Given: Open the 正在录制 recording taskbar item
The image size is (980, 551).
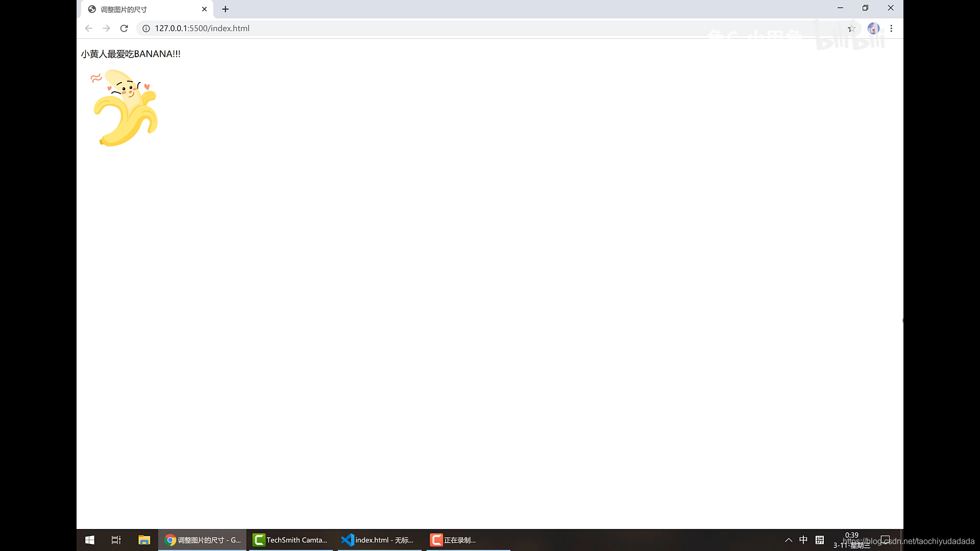Looking at the screenshot, I should [453, 540].
